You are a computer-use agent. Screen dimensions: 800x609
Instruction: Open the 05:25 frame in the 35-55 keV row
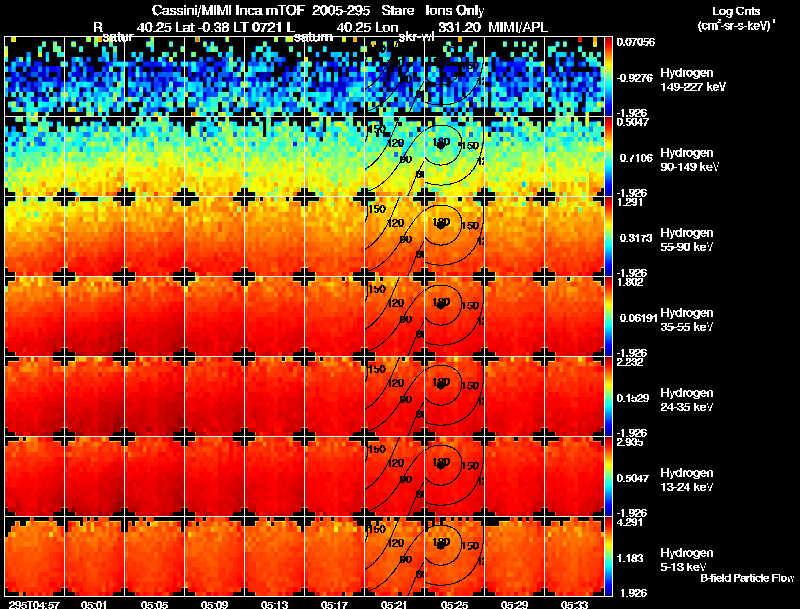tap(454, 316)
